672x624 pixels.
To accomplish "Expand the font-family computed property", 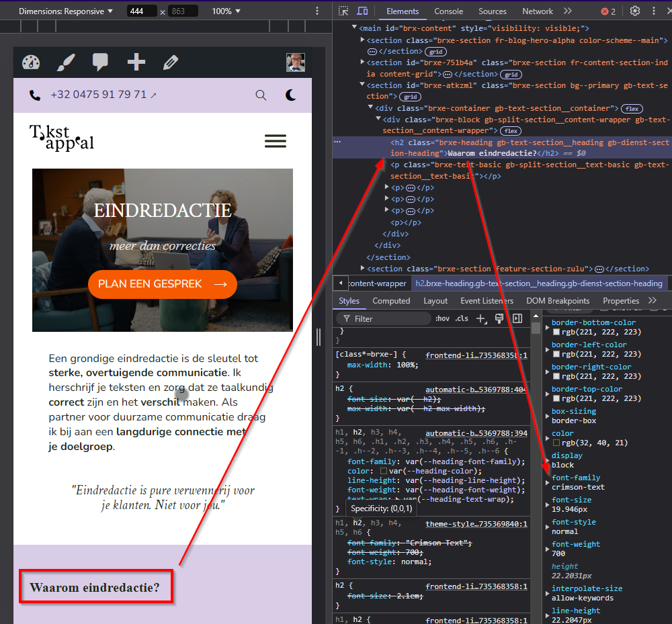I will (547, 483).
